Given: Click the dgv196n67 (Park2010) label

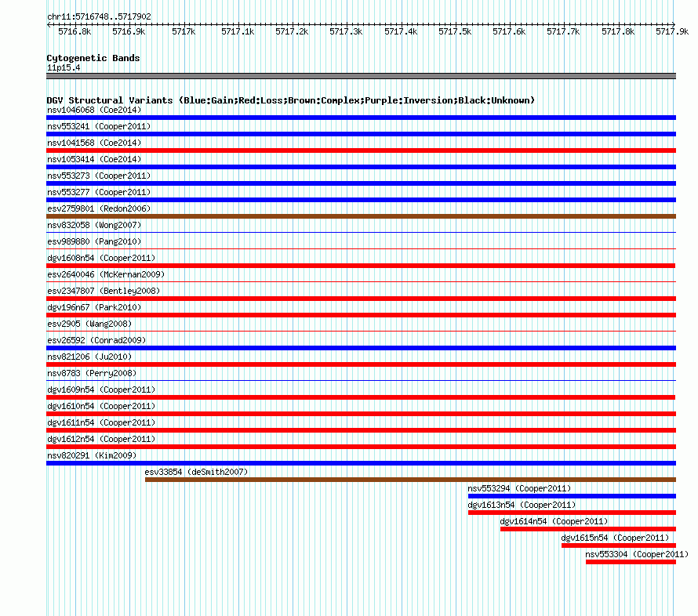Looking at the screenshot, I should point(94,307).
